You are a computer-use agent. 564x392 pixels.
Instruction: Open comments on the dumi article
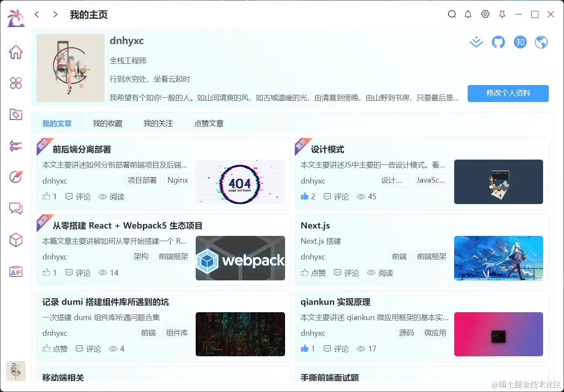coord(88,349)
